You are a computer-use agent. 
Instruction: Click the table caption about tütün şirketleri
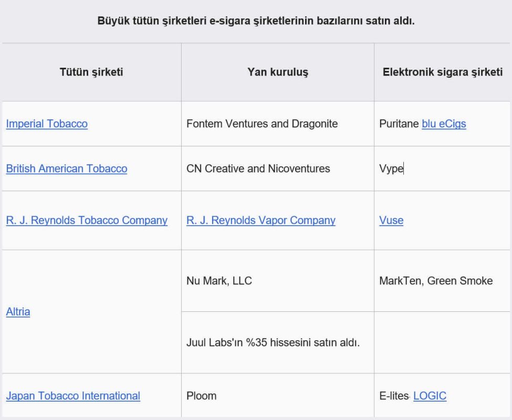(256, 23)
